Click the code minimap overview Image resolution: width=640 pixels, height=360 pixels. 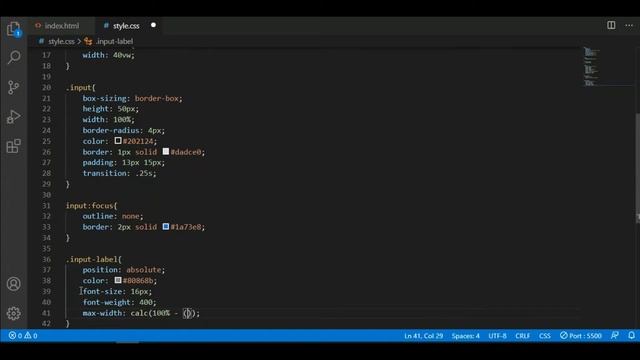pyautogui.click(x=591, y=67)
